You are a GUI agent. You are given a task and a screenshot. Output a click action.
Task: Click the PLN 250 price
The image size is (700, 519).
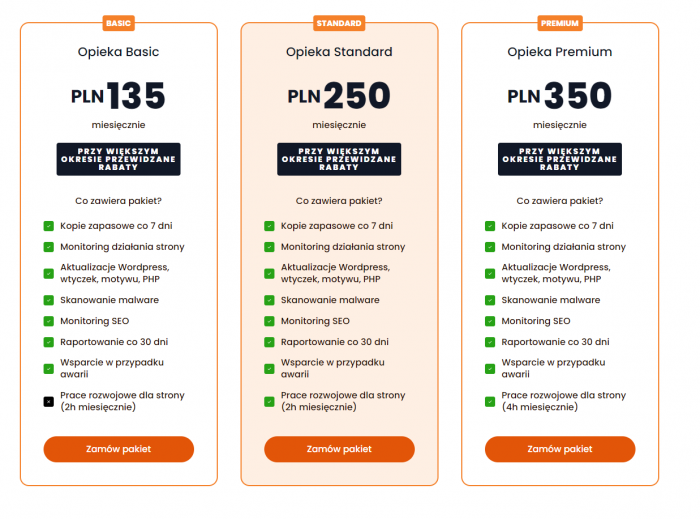[x=339, y=96]
